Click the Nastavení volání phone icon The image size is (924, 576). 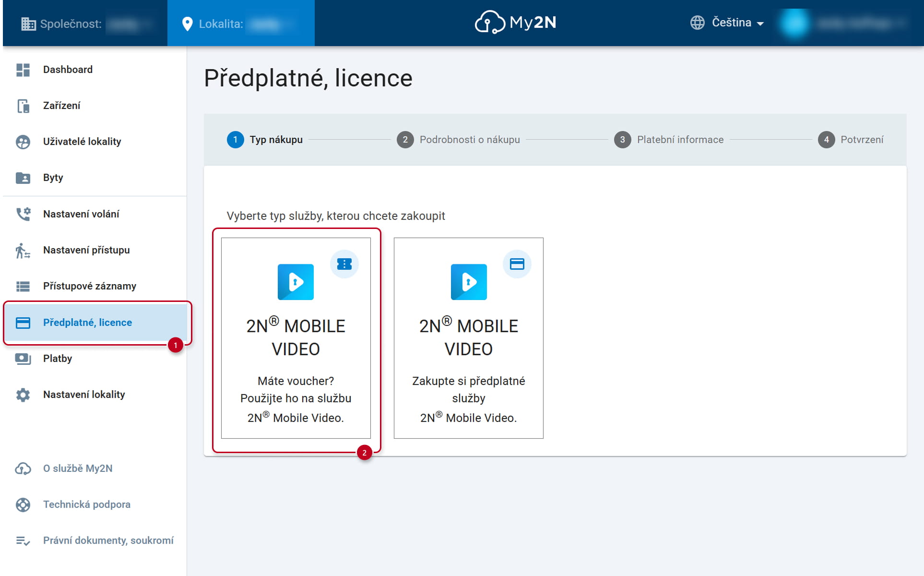point(23,214)
